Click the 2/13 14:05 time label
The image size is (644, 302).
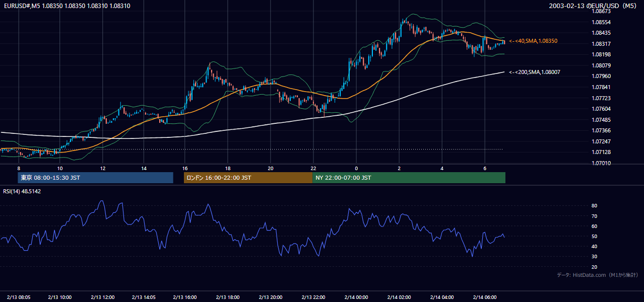[144, 297]
